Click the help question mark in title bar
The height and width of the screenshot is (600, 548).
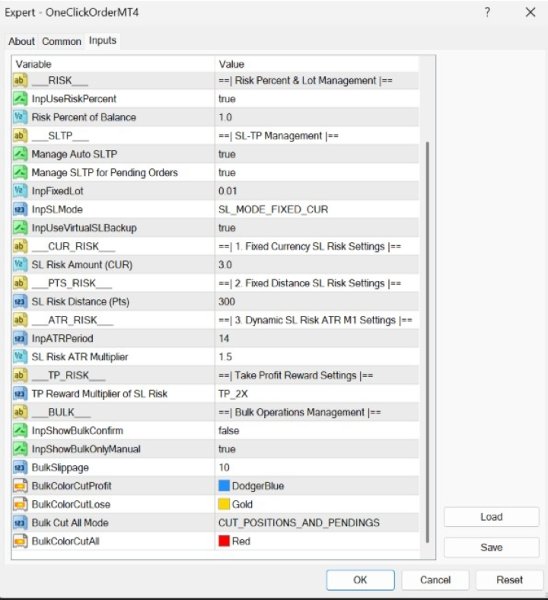487,13
